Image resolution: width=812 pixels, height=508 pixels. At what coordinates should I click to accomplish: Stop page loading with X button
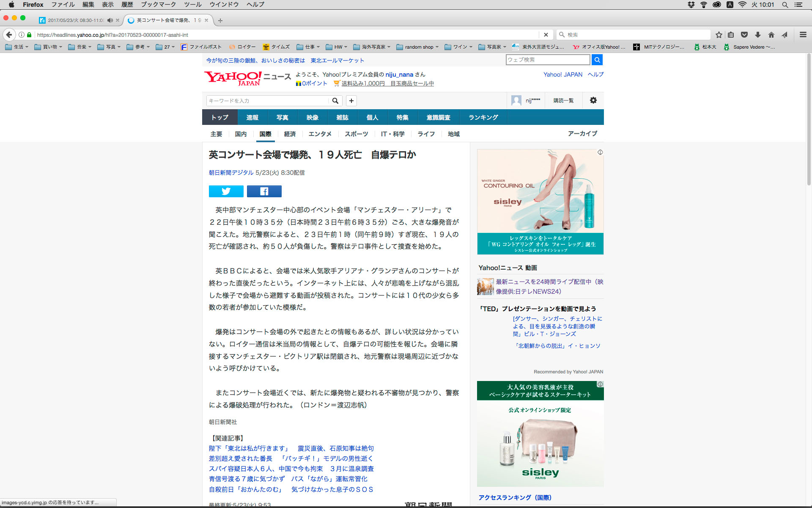coord(546,35)
